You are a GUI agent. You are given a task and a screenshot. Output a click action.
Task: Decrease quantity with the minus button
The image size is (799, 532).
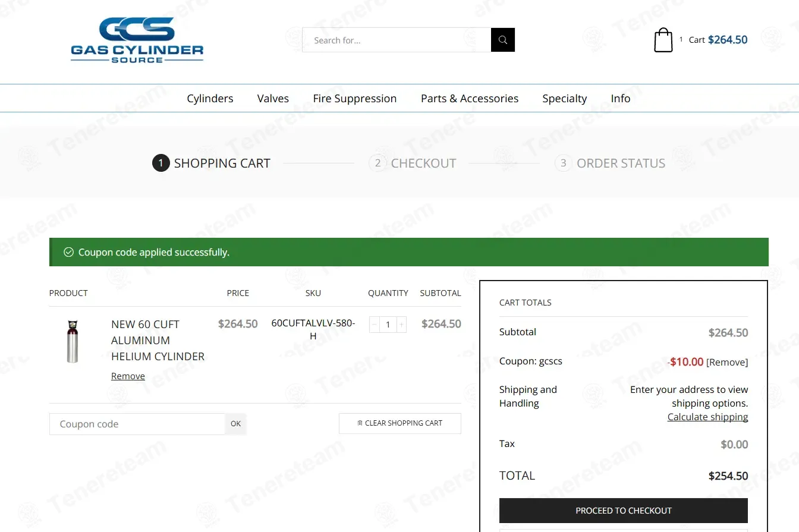(374, 325)
